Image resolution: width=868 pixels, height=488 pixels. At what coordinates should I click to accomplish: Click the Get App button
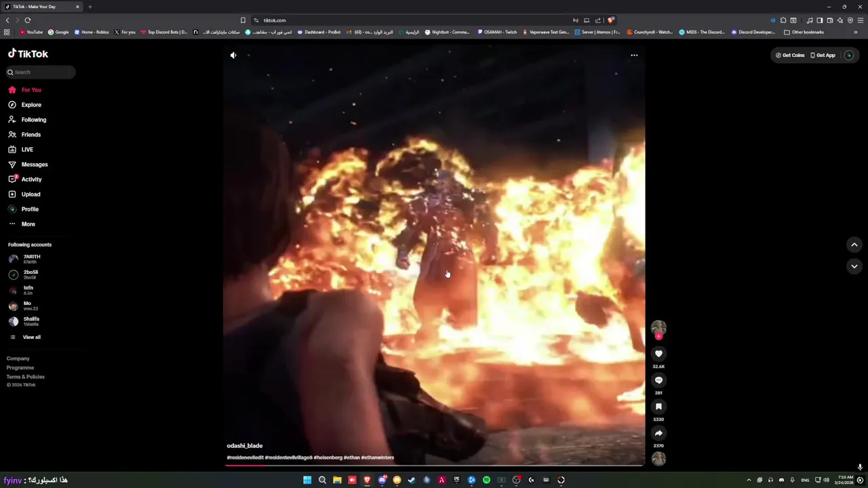pos(823,55)
